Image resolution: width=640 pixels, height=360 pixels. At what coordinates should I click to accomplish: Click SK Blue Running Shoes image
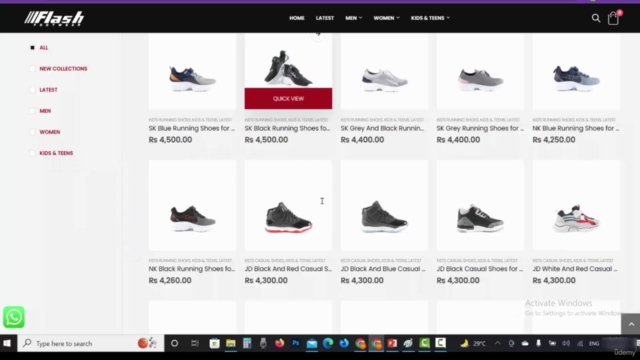[192, 71]
